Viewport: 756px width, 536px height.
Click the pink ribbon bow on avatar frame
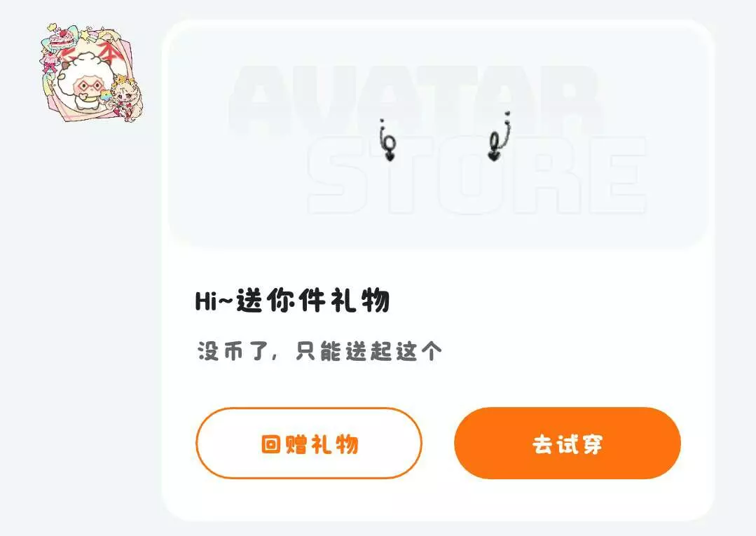(50, 66)
